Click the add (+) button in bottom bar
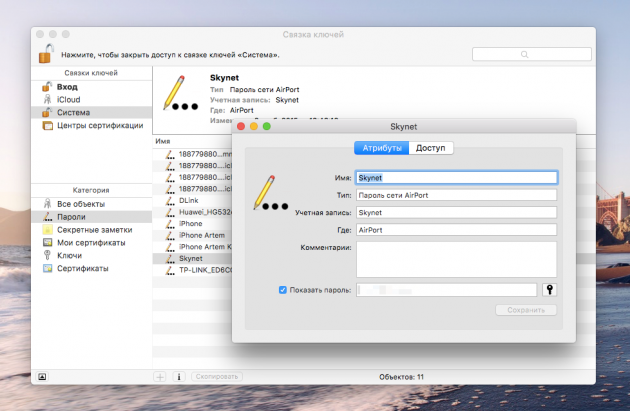This screenshot has height=411, width=630. pos(160,377)
